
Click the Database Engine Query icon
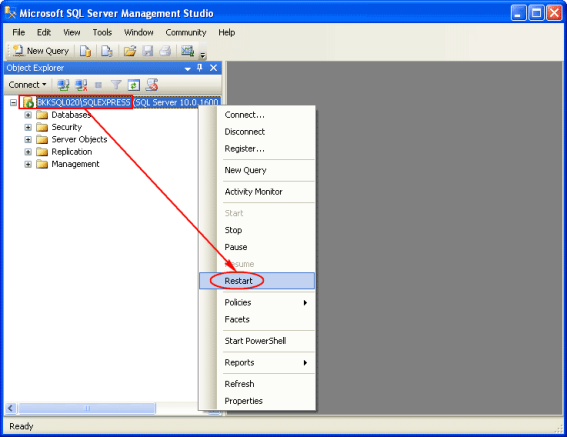point(85,51)
